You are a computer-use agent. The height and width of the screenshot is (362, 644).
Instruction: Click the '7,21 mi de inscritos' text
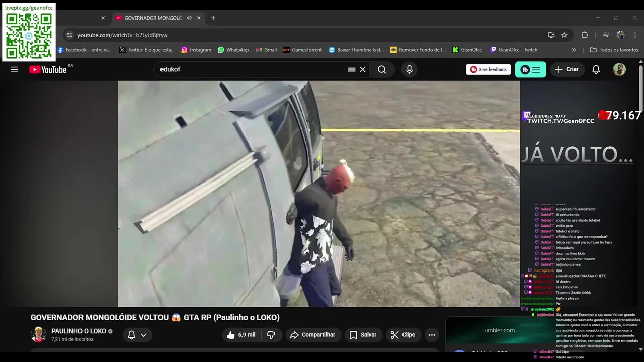pyautogui.click(x=72, y=340)
